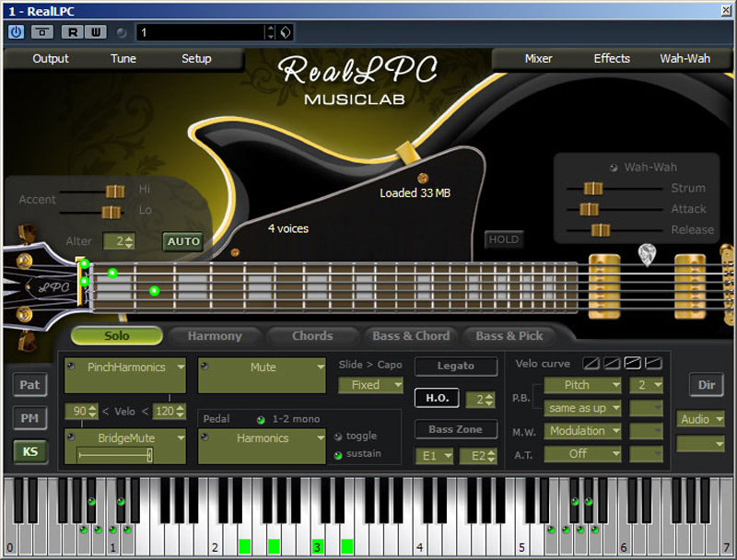Click the orange knob near Loaded 33 MB
Viewport: 737px width, 560px height.
[x=423, y=178]
